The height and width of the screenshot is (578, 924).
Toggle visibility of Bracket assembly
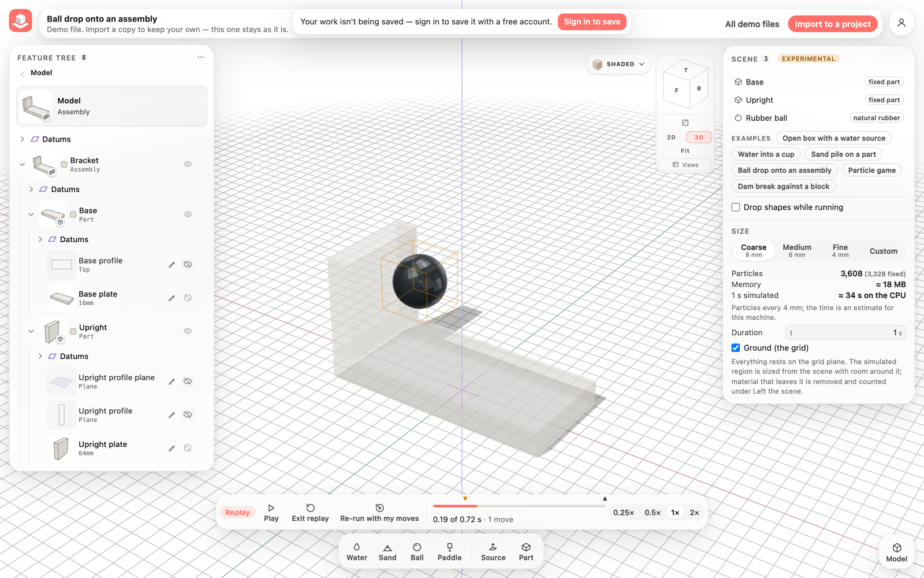pyautogui.click(x=188, y=164)
